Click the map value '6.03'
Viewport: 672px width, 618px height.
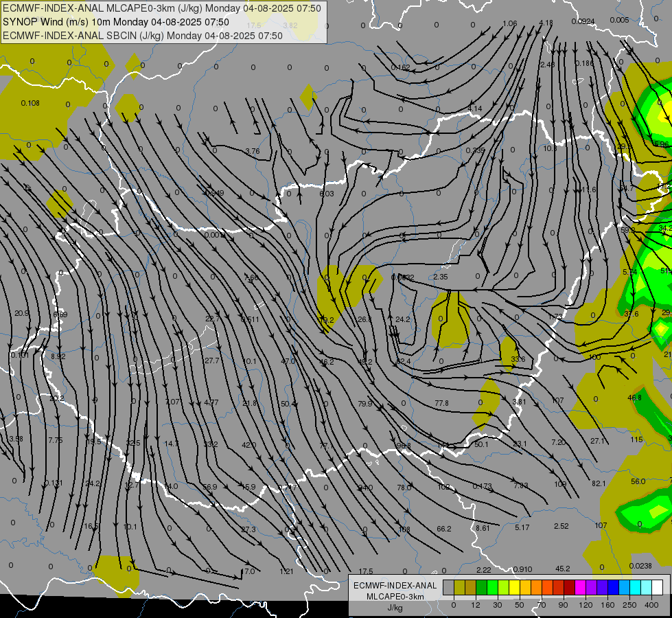click(327, 194)
